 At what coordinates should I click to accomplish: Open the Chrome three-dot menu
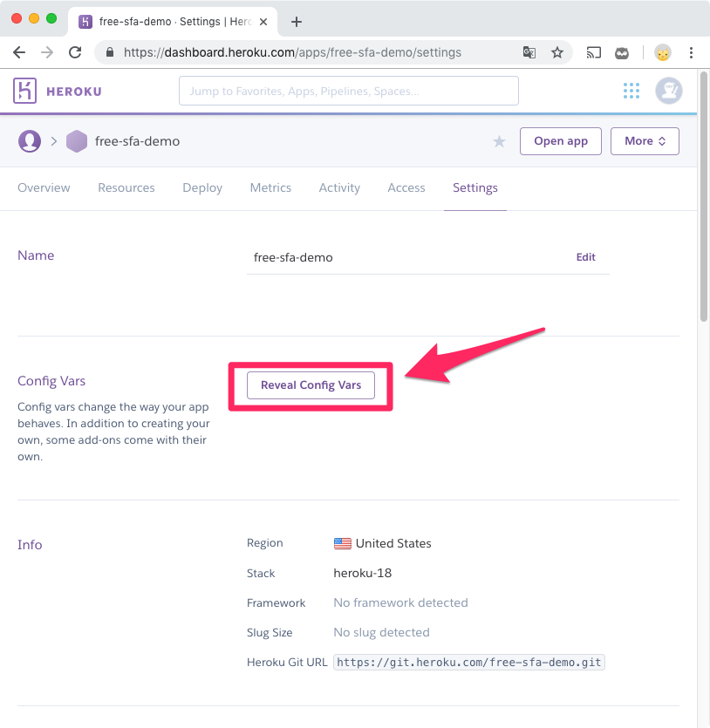(x=691, y=52)
